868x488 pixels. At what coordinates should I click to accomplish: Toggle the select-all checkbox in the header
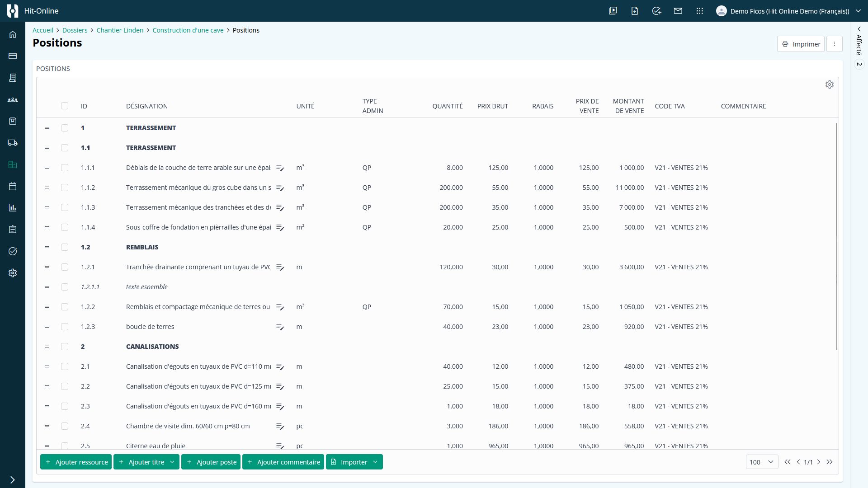65,106
